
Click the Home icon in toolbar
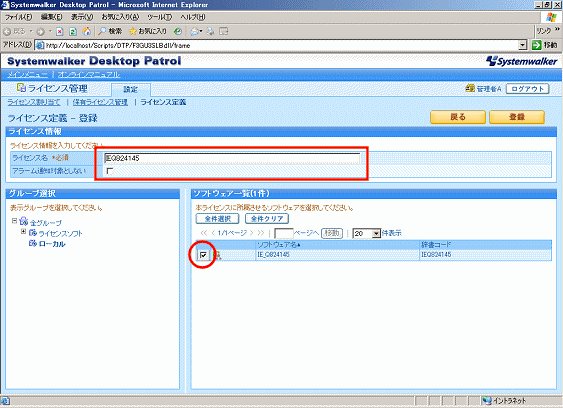pyautogui.click(x=87, y=31)
